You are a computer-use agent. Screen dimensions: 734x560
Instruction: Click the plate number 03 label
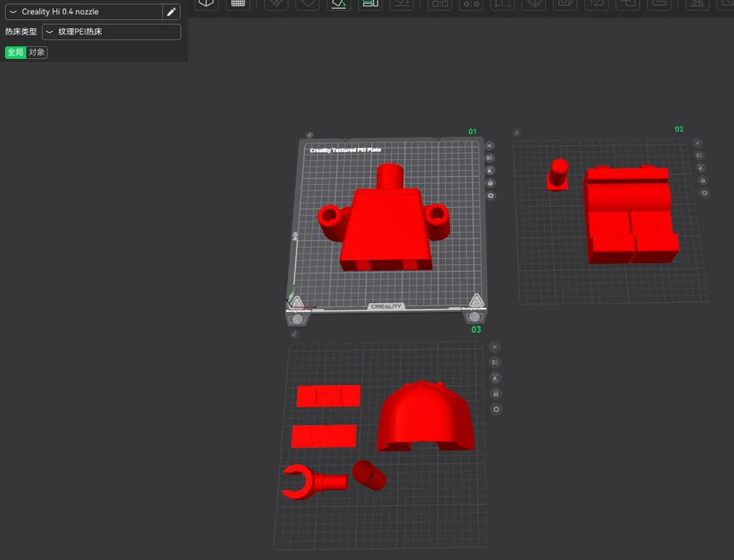click(476, 330)
